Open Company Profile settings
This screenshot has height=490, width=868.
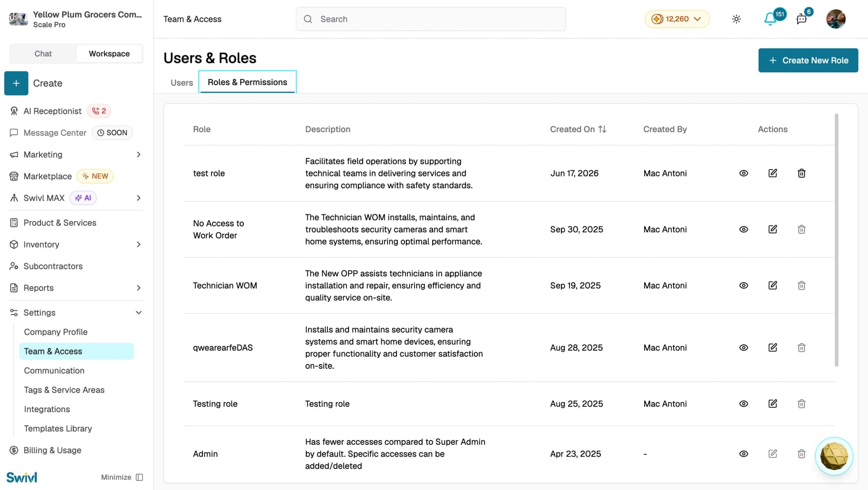pos(56,332)
